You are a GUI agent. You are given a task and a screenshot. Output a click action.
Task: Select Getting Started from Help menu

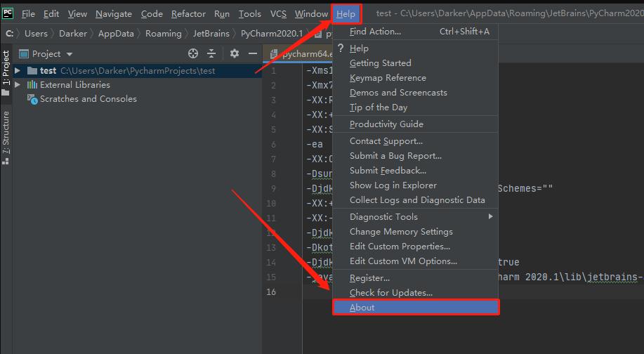pyautogui.click(x=415, y=63)
